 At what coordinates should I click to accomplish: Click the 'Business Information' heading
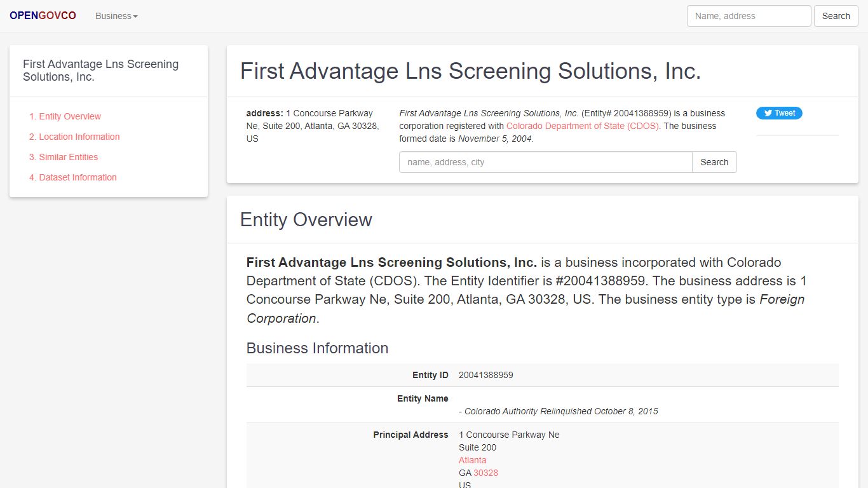coord(317,348)
